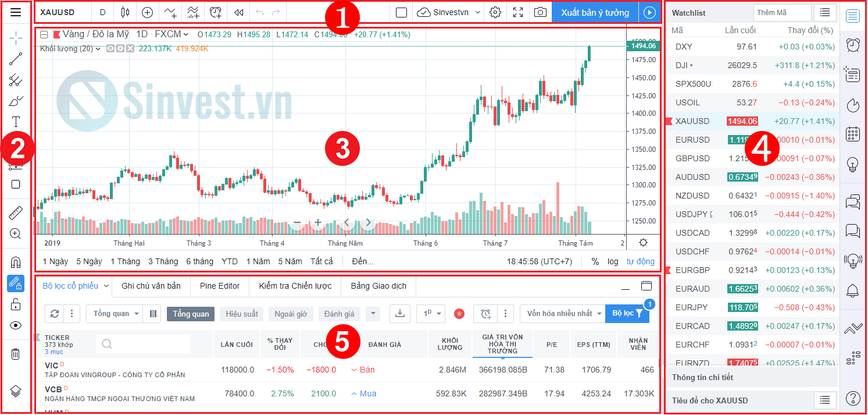Open the Vốn hóa nhiều nhất dropdown

[x=563, y=314]
